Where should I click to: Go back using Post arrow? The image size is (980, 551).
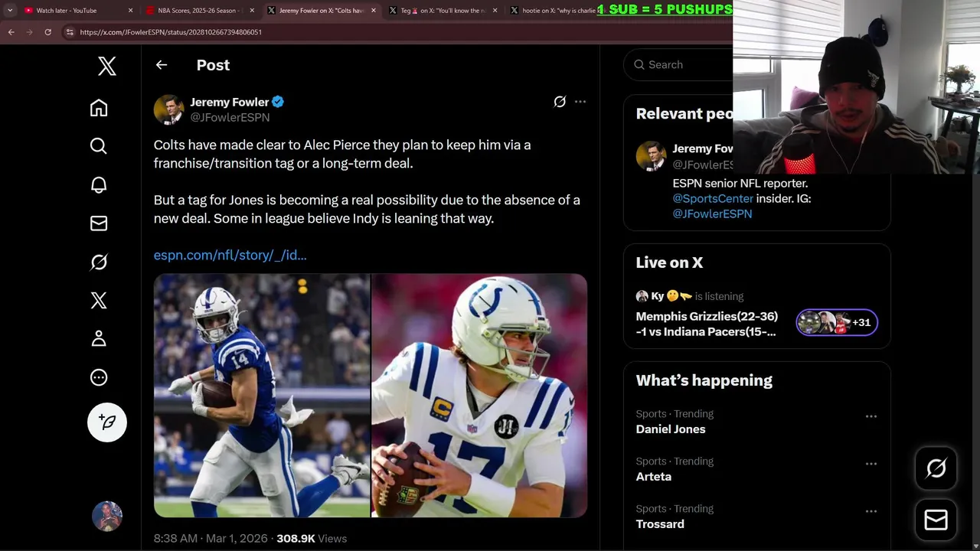(162, 65)
